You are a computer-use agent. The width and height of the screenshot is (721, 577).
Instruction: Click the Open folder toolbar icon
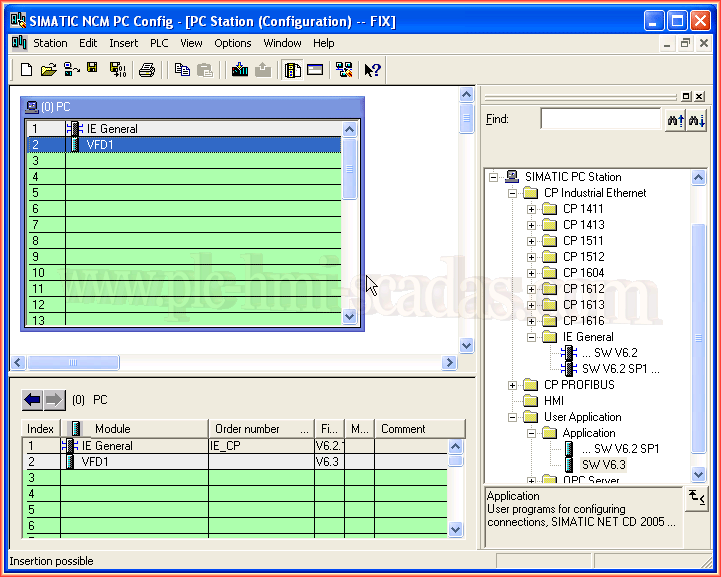click(x=48, y=70)
